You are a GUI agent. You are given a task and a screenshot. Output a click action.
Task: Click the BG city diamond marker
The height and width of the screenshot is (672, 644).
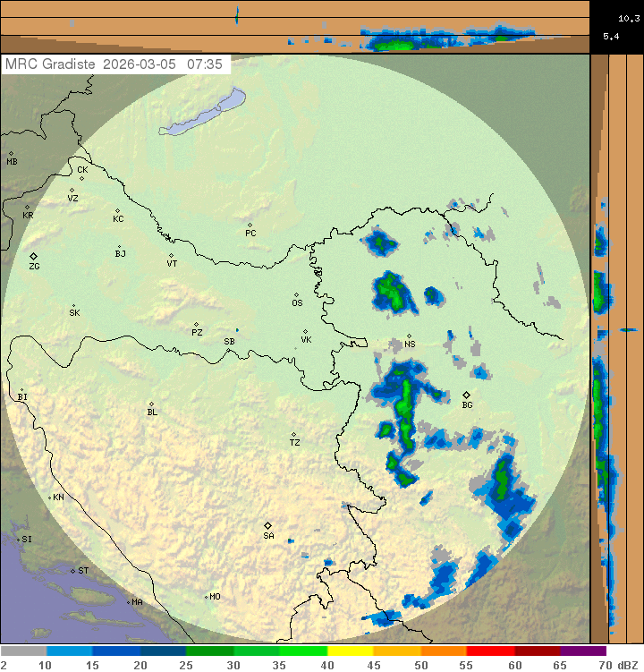point(466,395)
